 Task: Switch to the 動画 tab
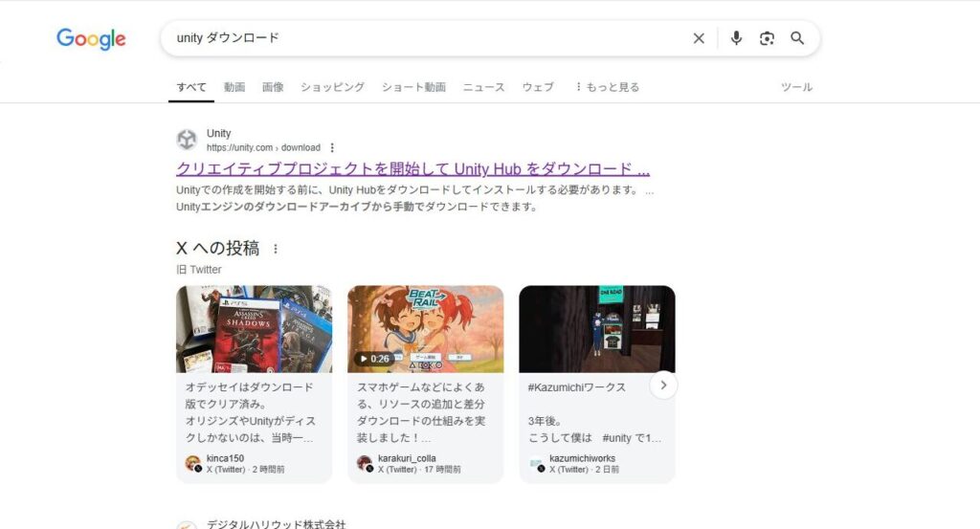(x=234, y=87)
